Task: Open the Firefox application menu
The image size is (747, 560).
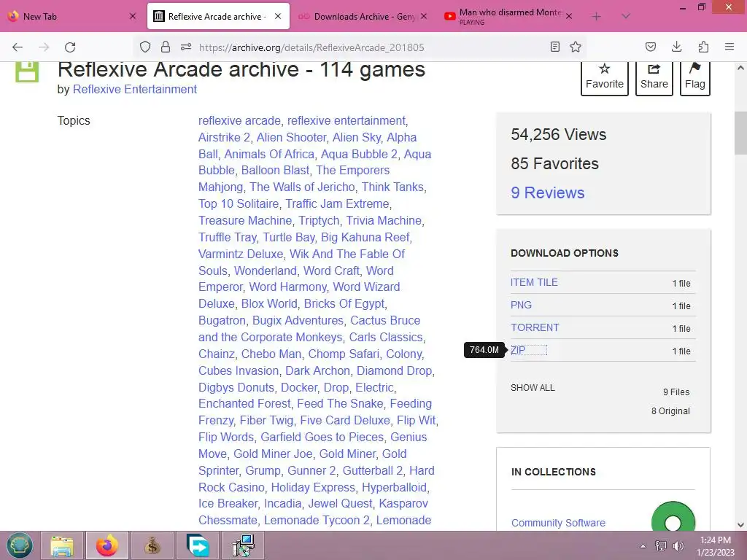Action: click(x=729, y=47)
